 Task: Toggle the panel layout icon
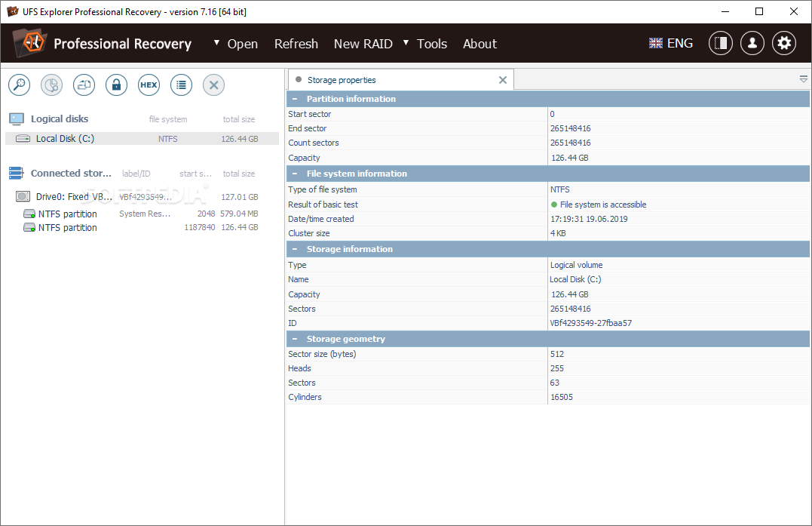(x=721, y=43)
